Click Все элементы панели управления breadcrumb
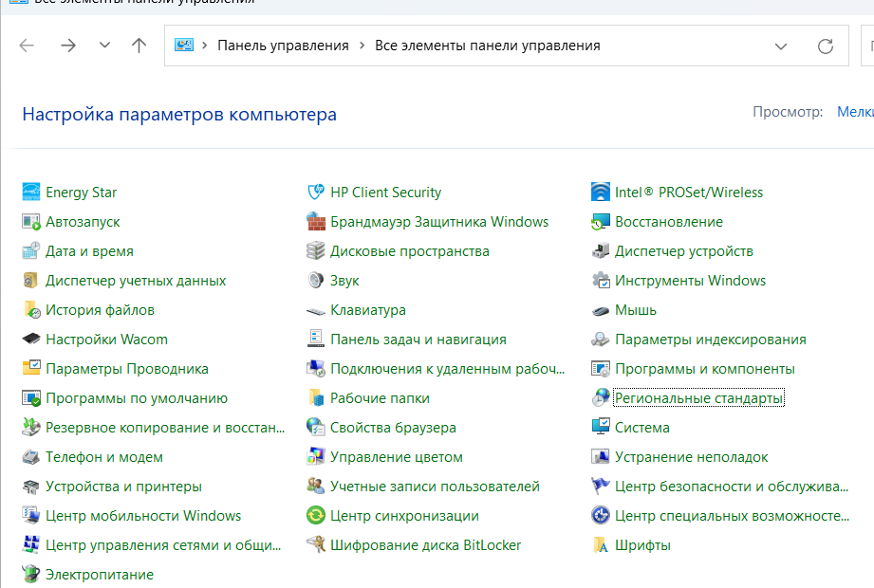The width and height of the screenshot is (874, 588). point(488,46)
